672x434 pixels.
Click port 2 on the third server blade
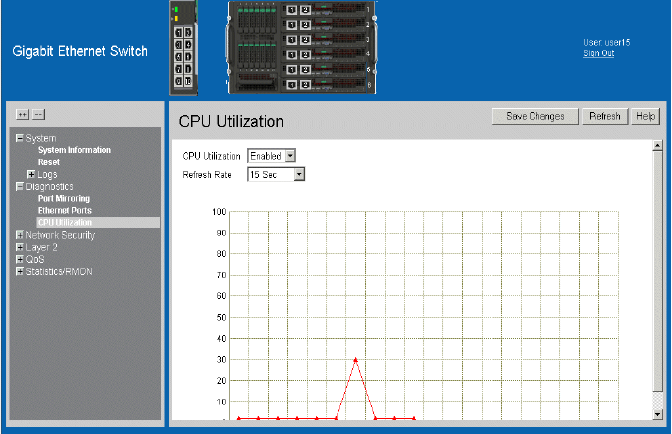click(x=306, y=39)
